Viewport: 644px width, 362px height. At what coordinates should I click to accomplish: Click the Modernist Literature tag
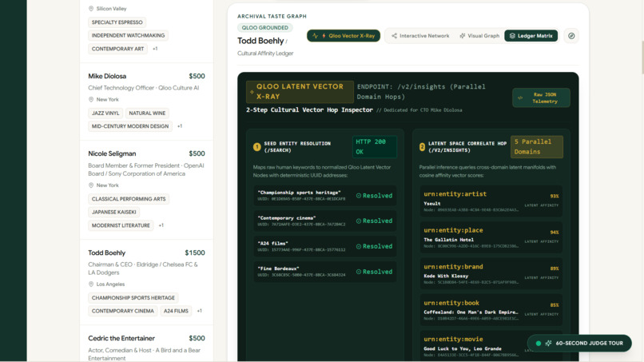pos(121,225)
